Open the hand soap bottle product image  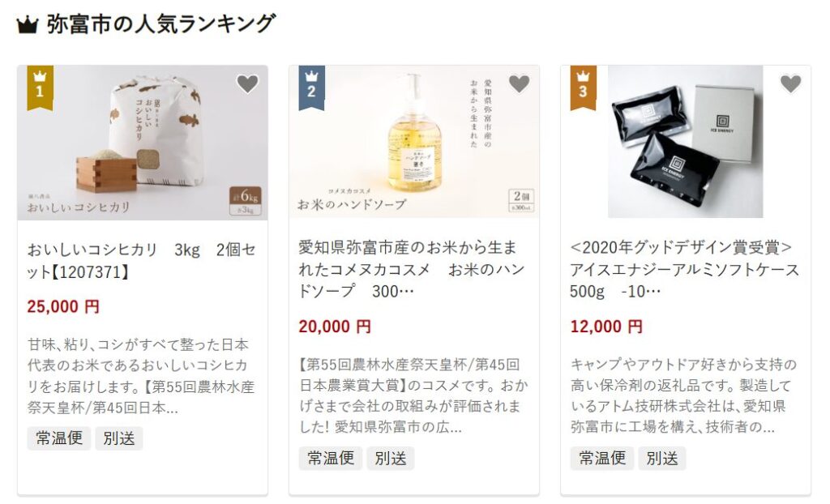(414, 142)
